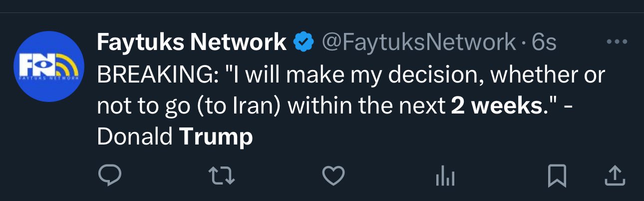Viewport: 644px width, 201px height.
Task: Visit the @FaytuksNetwork handle link
Action: pos(419,42)
